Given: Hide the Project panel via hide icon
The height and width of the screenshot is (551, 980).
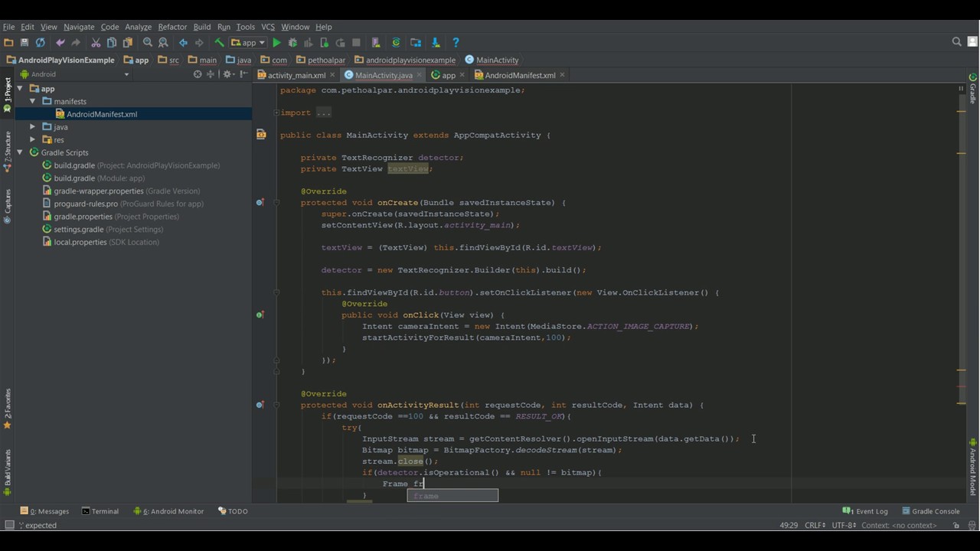Looking at the screenshot, I should point(243,74).
